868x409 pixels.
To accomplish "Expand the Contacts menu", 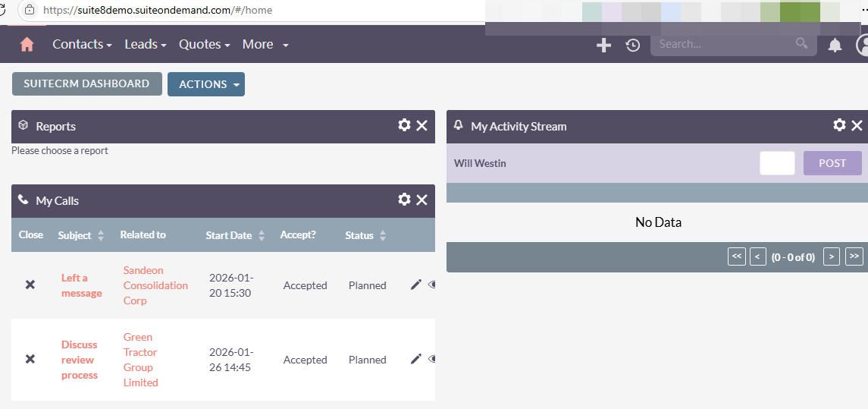I will 83,44.
